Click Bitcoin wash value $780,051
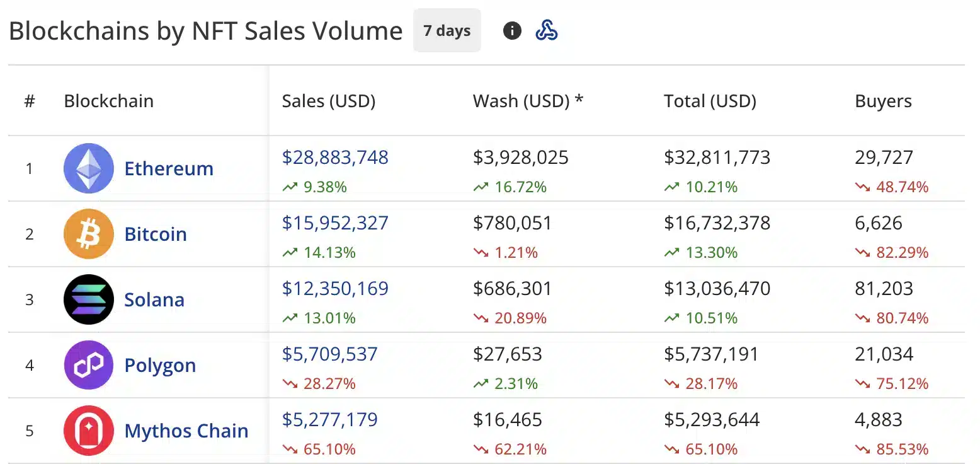This screenshot has height=464, width=980. (x=512, y=223)
